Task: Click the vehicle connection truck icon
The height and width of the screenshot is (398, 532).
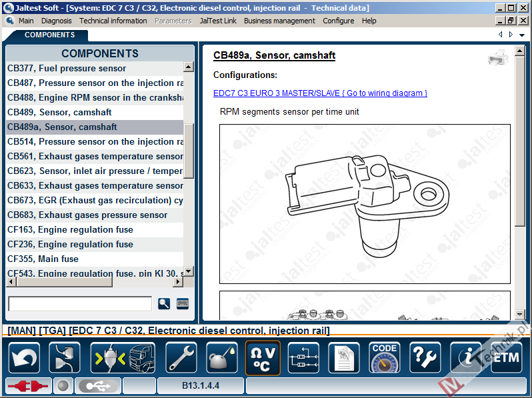Action: point(123,358)
